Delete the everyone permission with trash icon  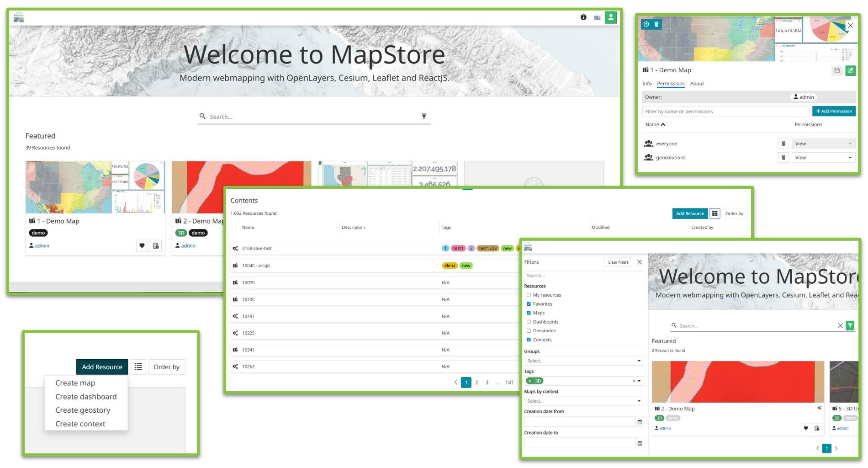pos(783,144)
